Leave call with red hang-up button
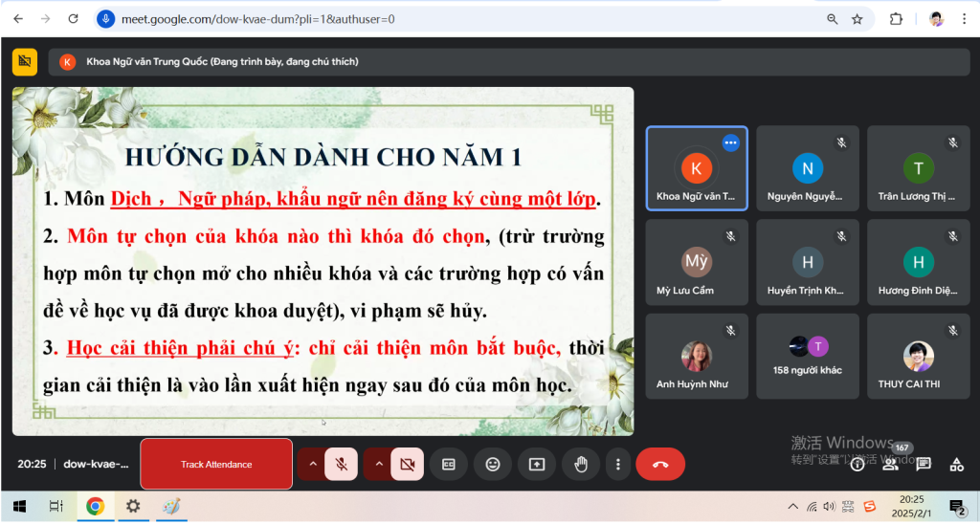 pos(660,464)
